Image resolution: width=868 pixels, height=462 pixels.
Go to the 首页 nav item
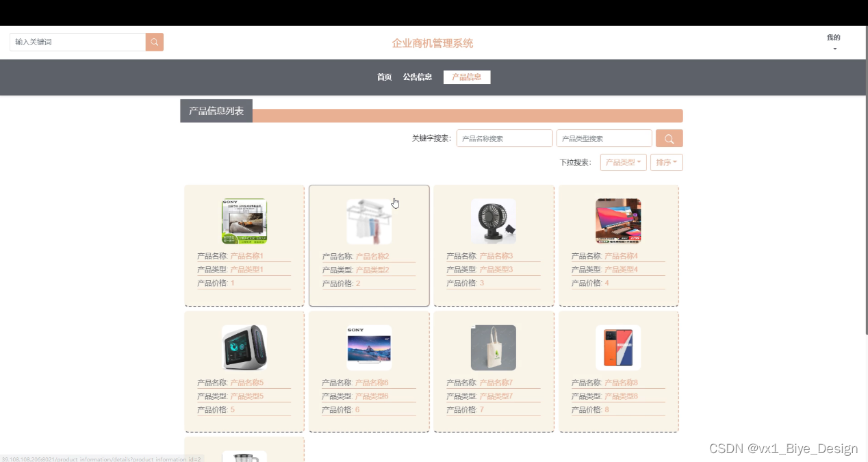coord(384,77)
